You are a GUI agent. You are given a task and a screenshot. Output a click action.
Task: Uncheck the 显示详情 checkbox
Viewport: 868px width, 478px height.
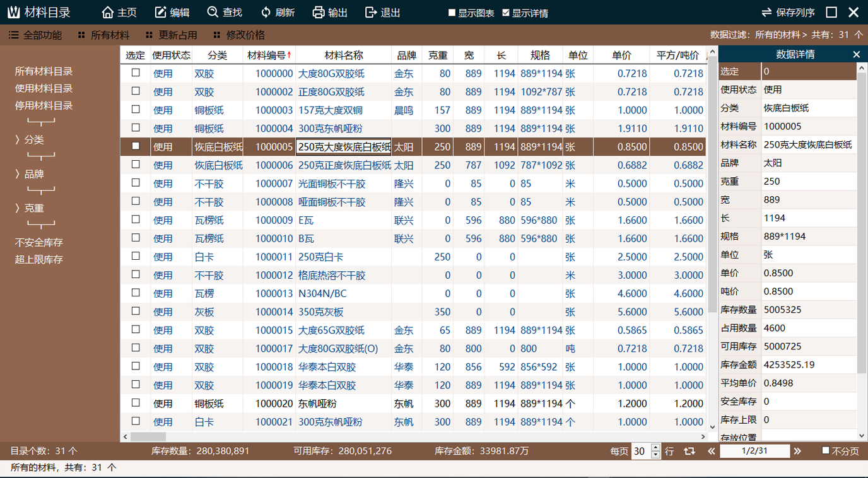click(506, 13)
